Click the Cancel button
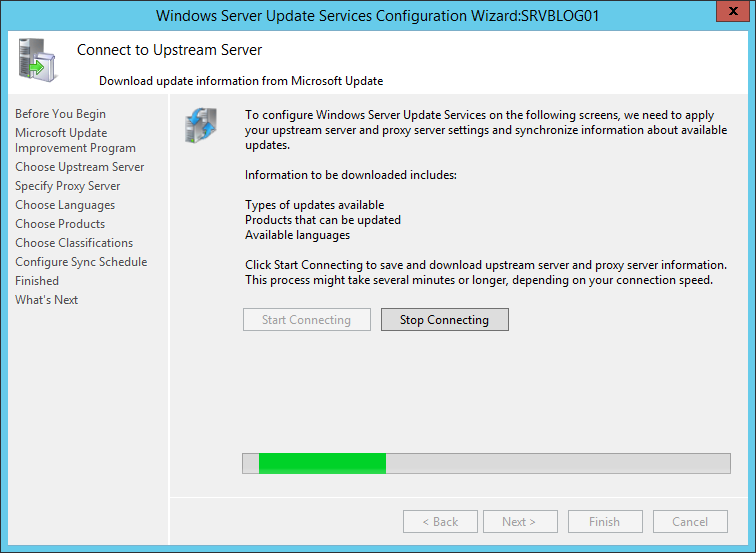Image resolution: width=756 pixels, height=553 pixels. (x=690, y=522)
